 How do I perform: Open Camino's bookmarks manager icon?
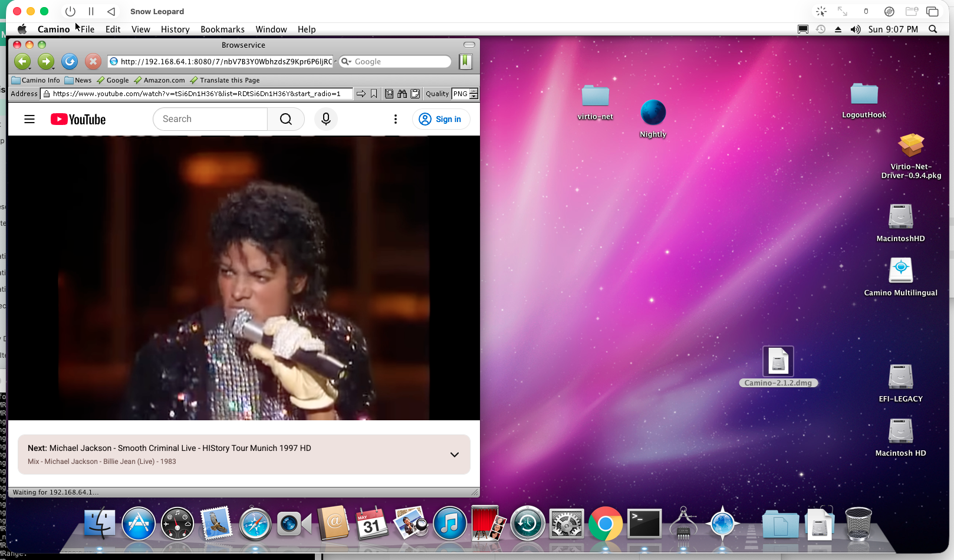(466, 61)
